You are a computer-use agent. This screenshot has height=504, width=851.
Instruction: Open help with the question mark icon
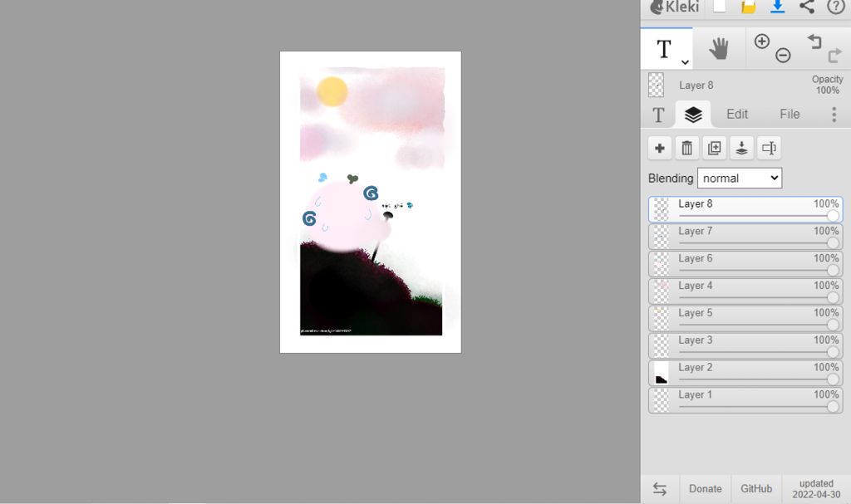[836, 7]
